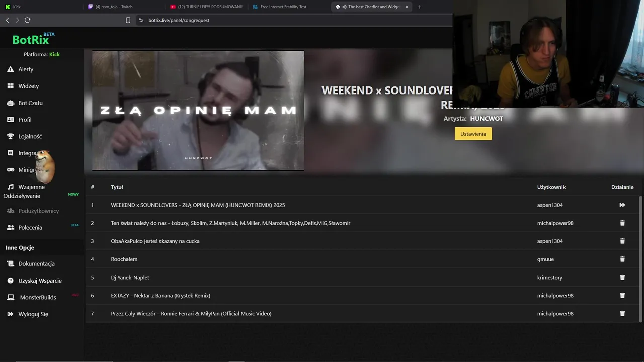Skip the current song with the fast-forward icon
Screen dimensions: 644x362
pos(622,205)
